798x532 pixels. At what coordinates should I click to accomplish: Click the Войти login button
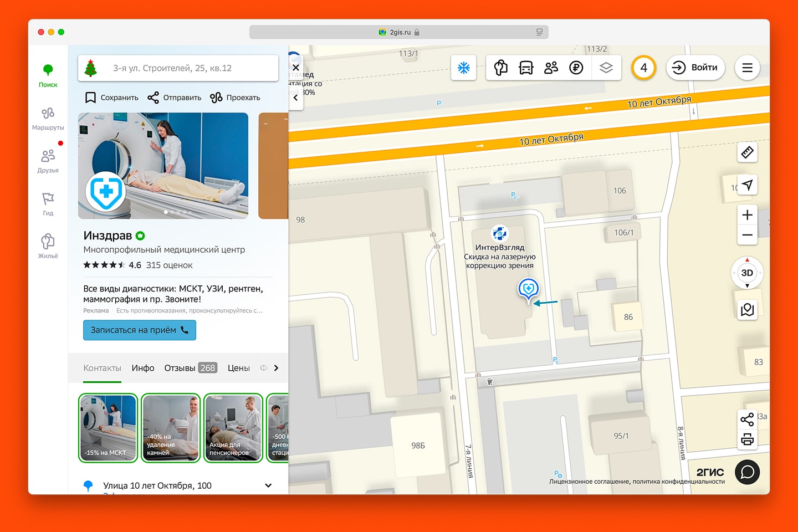click(x=695, y=68)
